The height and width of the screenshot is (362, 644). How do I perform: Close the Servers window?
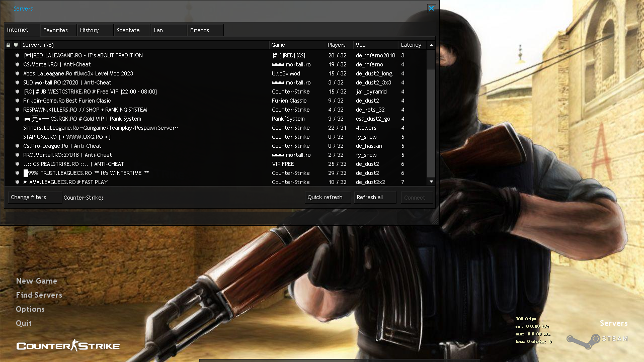pos(431,9)
